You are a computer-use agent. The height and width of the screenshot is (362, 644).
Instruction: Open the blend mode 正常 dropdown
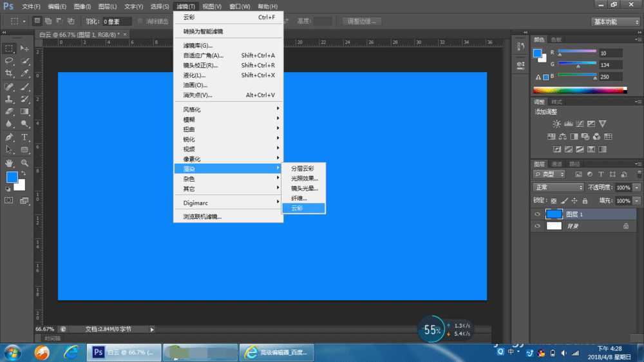pyautogui.click(x=558, y=187)
